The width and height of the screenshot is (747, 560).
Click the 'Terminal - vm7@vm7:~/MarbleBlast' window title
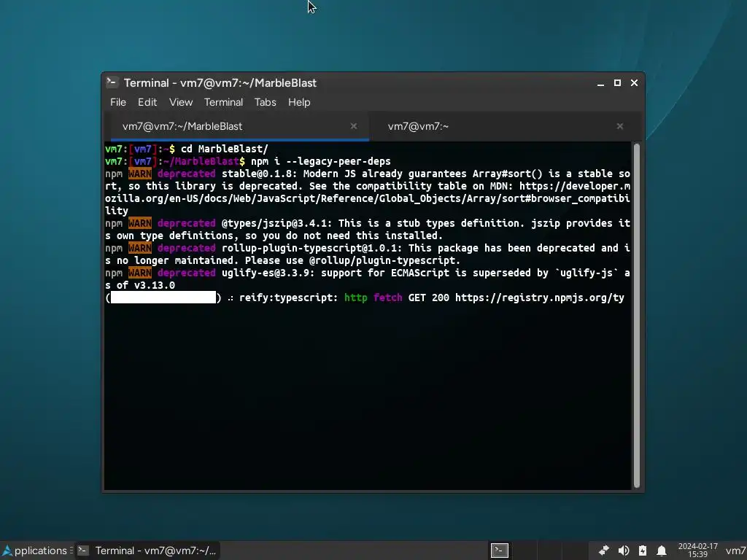click(x=220, y=83)
